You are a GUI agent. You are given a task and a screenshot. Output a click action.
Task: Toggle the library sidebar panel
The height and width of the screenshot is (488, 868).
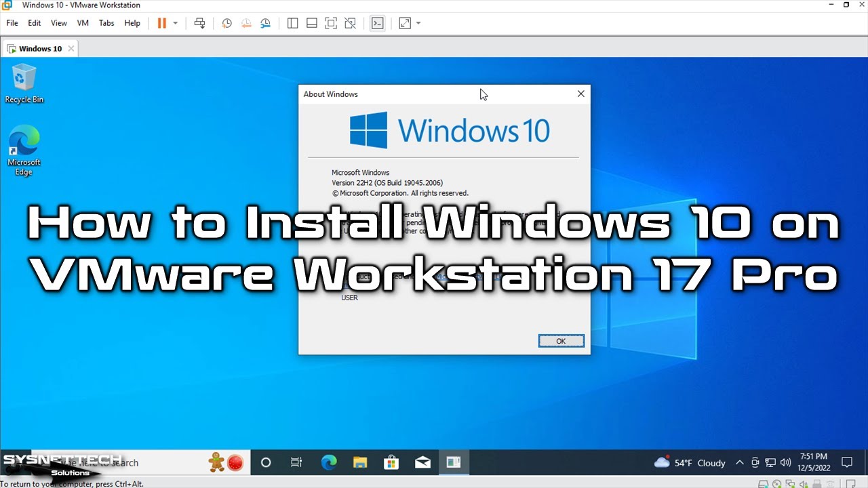coord(293,23)
